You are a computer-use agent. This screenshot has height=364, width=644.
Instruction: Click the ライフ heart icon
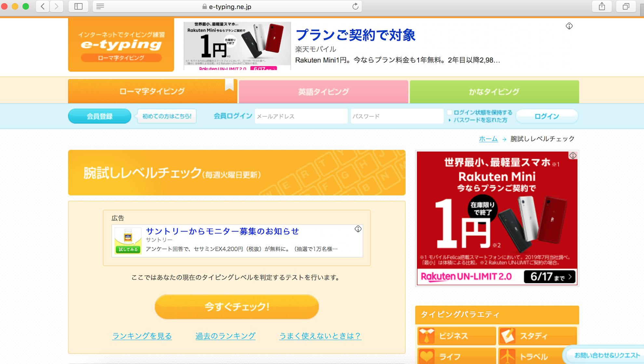(x=426, y=357)
